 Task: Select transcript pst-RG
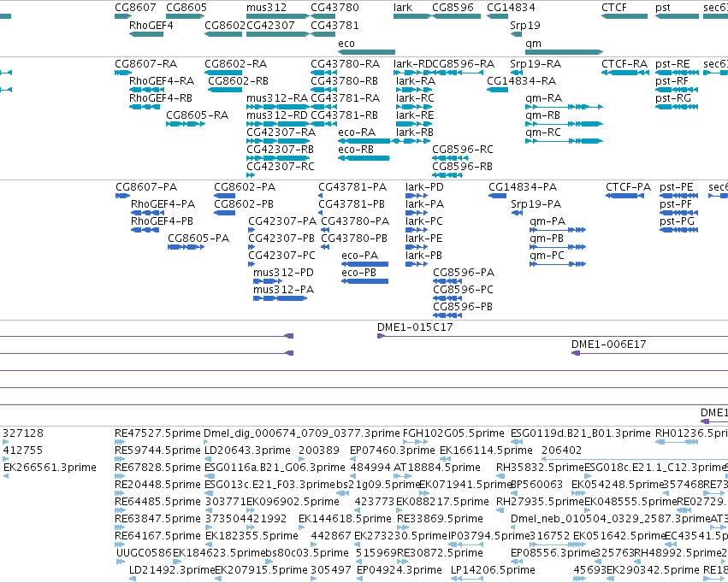672,98
